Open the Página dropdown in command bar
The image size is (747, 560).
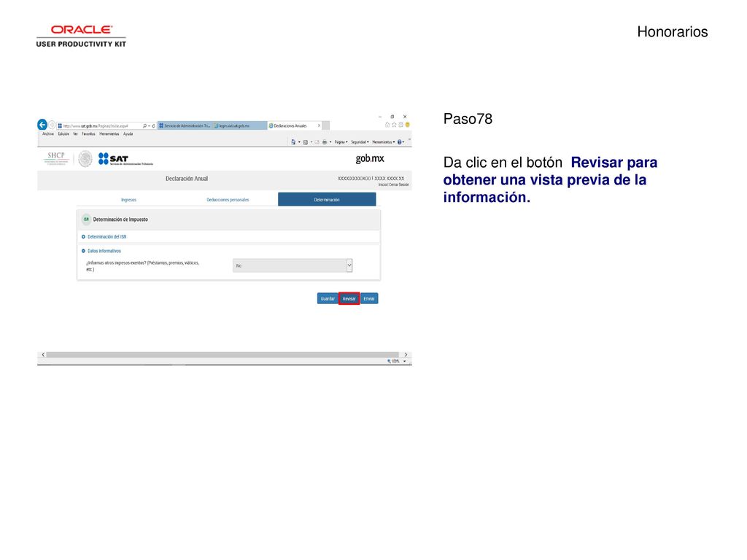tap(341, 142)
